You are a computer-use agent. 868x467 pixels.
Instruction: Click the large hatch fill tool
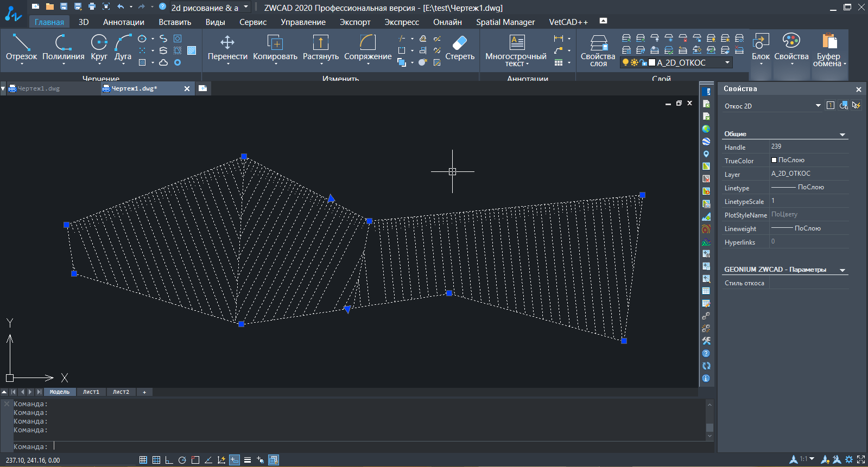pos(192,50)
